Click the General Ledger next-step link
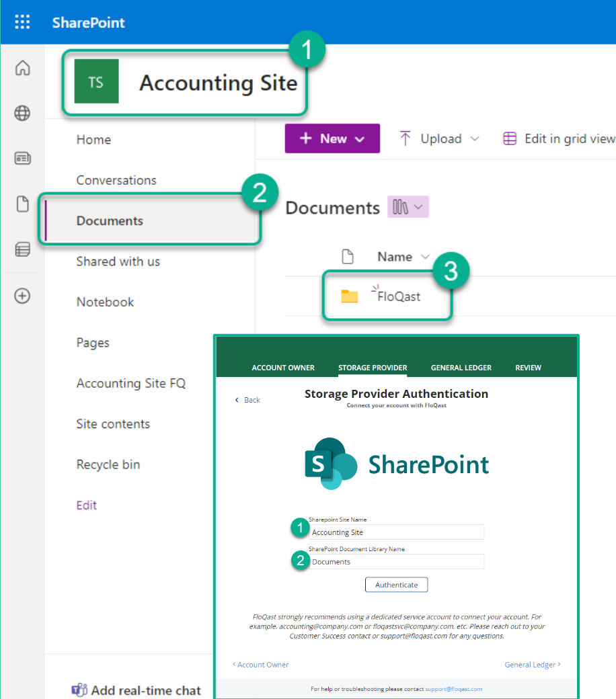This screenshot has width=616, height=699. pyautogui.click(x=533, y=665)
